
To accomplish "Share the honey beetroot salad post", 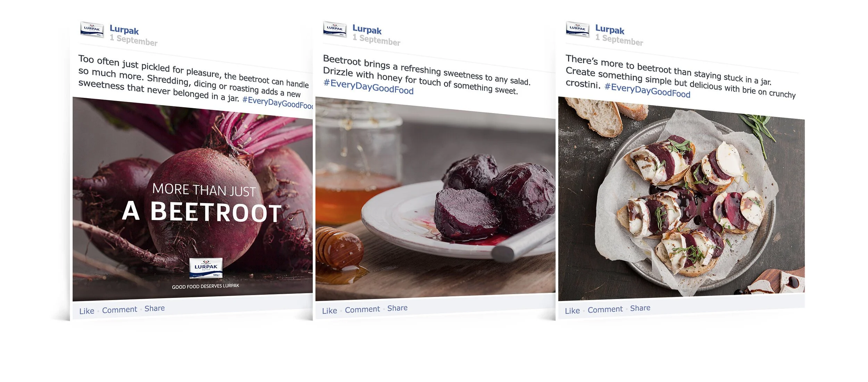I will (397, 308).
